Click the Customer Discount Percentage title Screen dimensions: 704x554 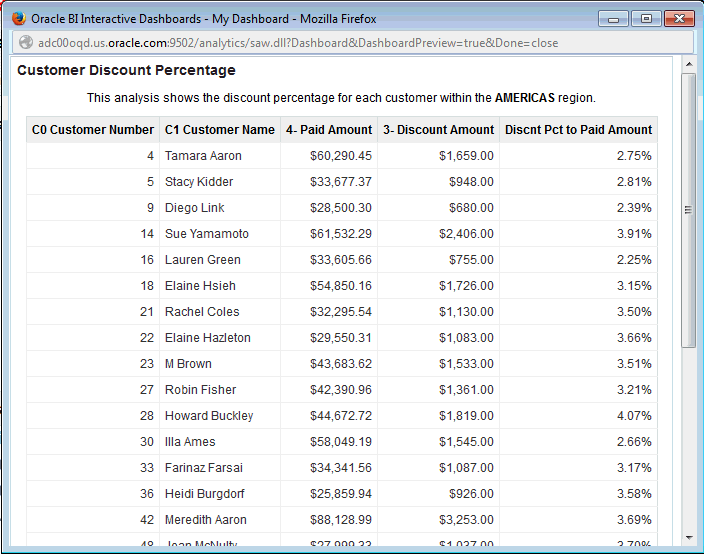tap(126, 70)
